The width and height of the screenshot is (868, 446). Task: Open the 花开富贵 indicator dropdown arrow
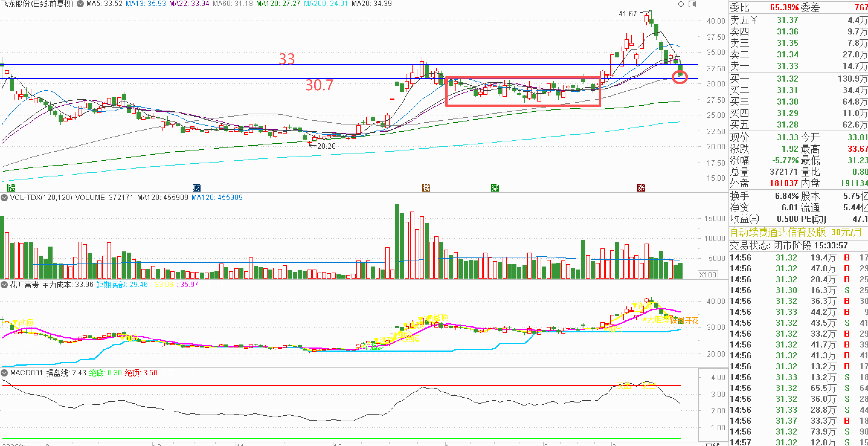pyautogui.click(x=4, y=285)
